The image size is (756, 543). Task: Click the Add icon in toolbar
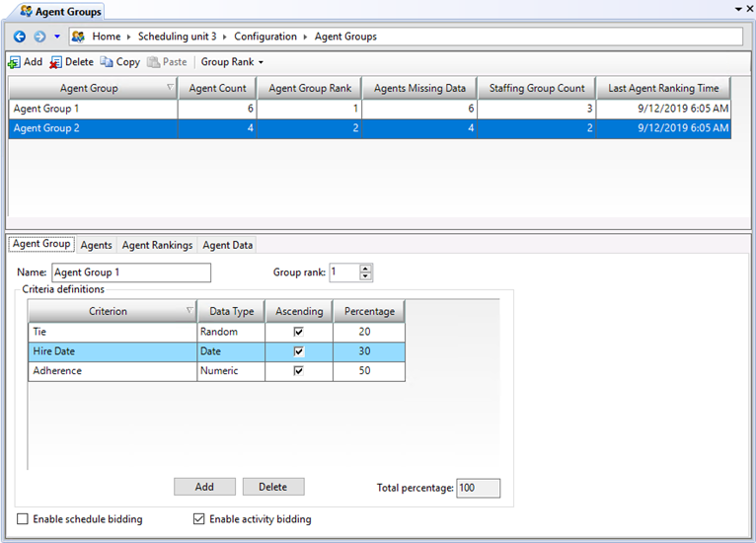point(14,62)
